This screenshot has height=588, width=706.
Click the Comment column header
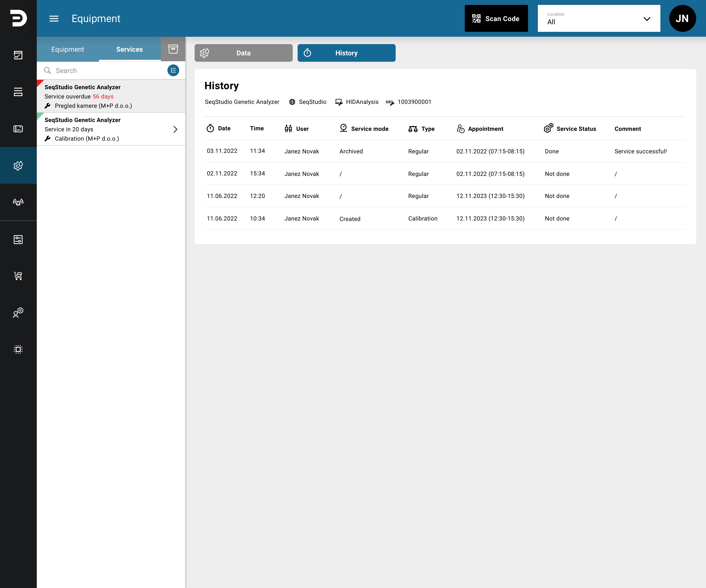tap(628, 129)
